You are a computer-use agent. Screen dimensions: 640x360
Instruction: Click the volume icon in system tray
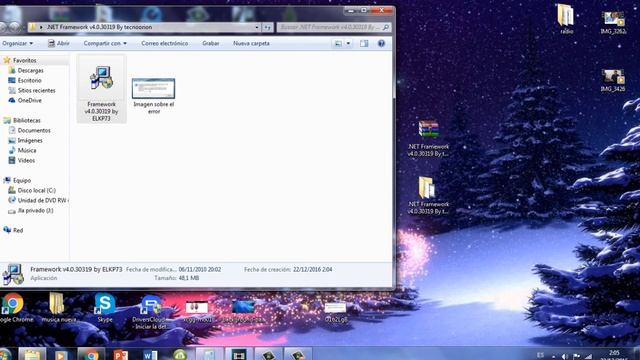point(564,356)
